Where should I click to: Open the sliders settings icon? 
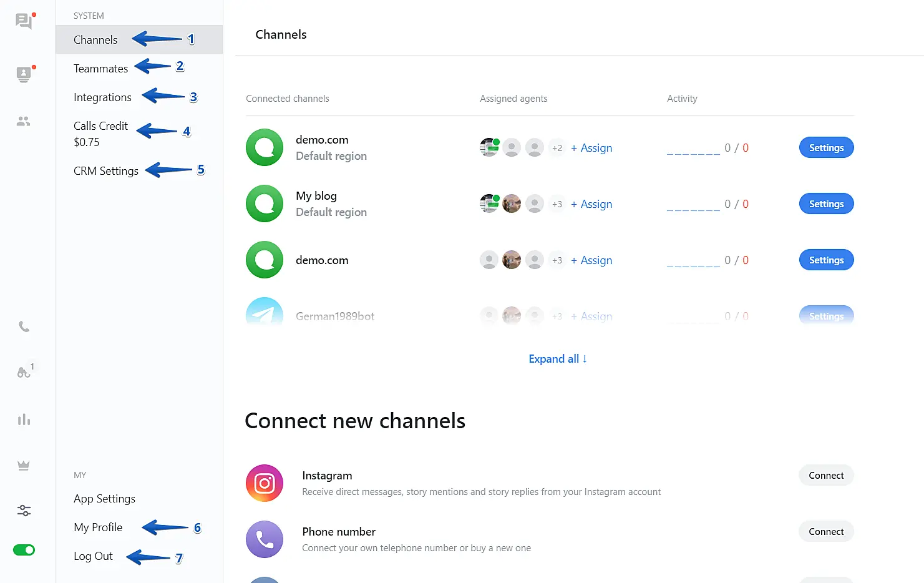click(x=24, y=511)
